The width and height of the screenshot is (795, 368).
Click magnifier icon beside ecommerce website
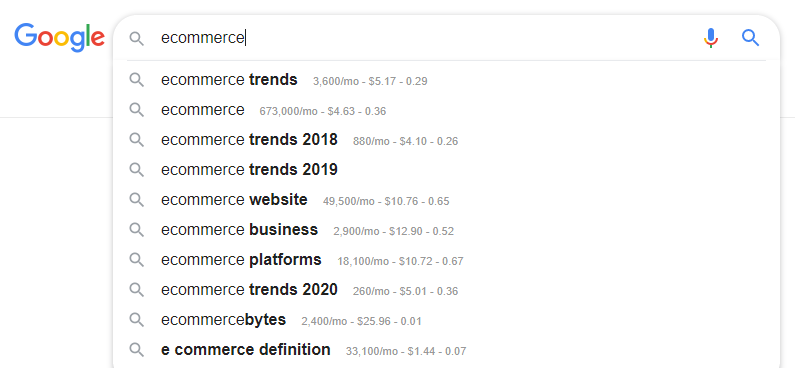tap(136, 200)
